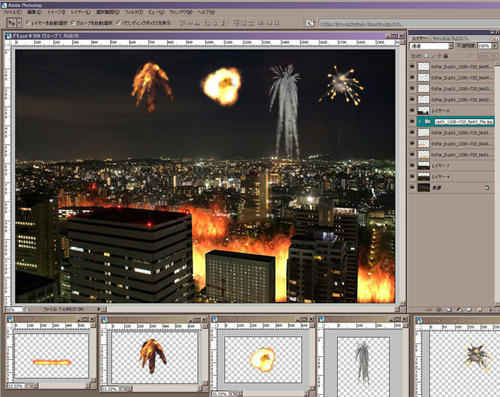Image resolution: width=500 pixels, height=397 pixels.
Task: Create a new layer with the panel icon
Action: [x=479, y=310]
